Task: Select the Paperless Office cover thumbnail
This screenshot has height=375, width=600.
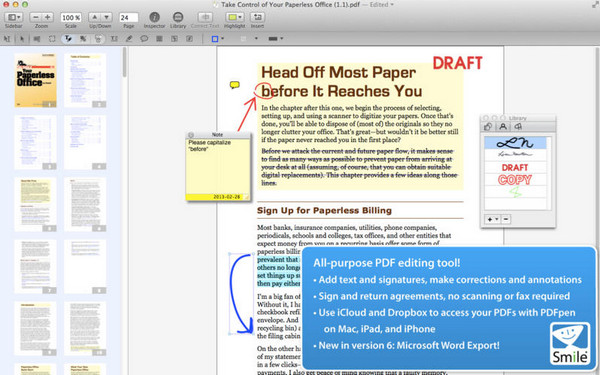Action: (x=36, y=80)
